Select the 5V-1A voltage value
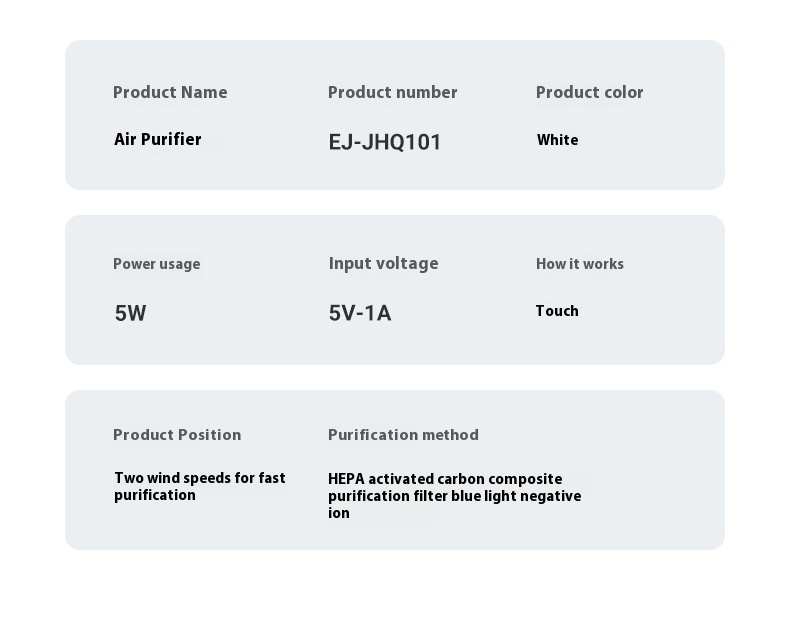The image size is (790, 622). click(360, 313)
